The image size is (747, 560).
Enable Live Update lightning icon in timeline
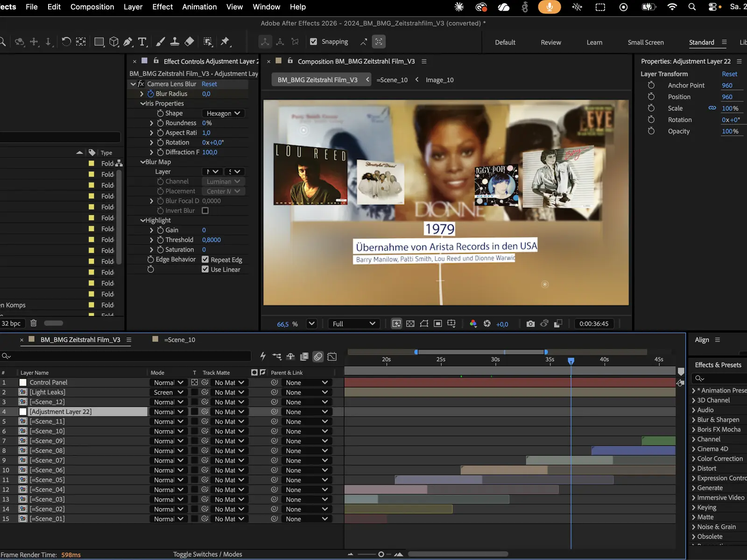click(263, 357)
